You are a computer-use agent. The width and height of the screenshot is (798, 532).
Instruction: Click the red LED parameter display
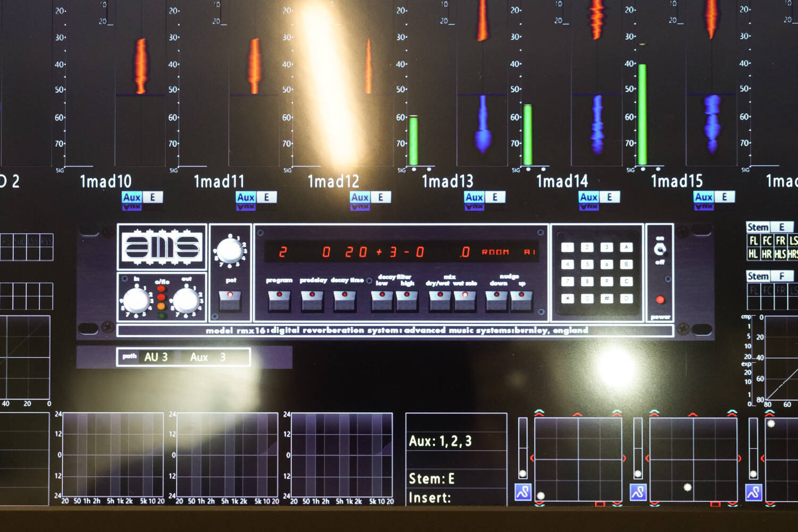[x=402, y=252]
